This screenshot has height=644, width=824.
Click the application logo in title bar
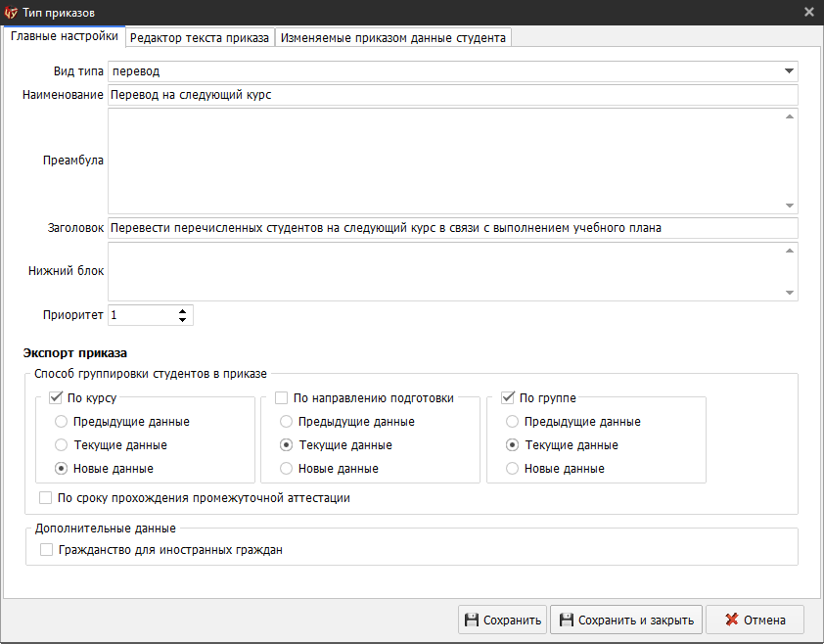pyautogui.click(x=11, y=11)
